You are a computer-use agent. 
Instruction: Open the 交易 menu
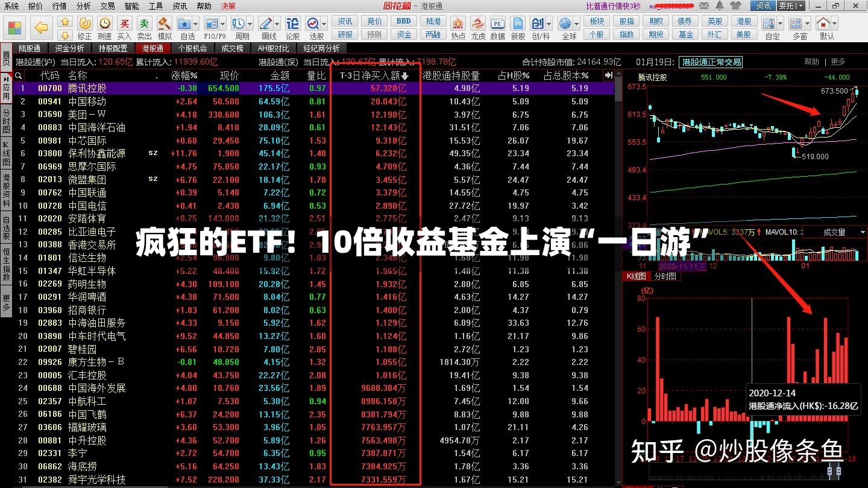(107, 5)
